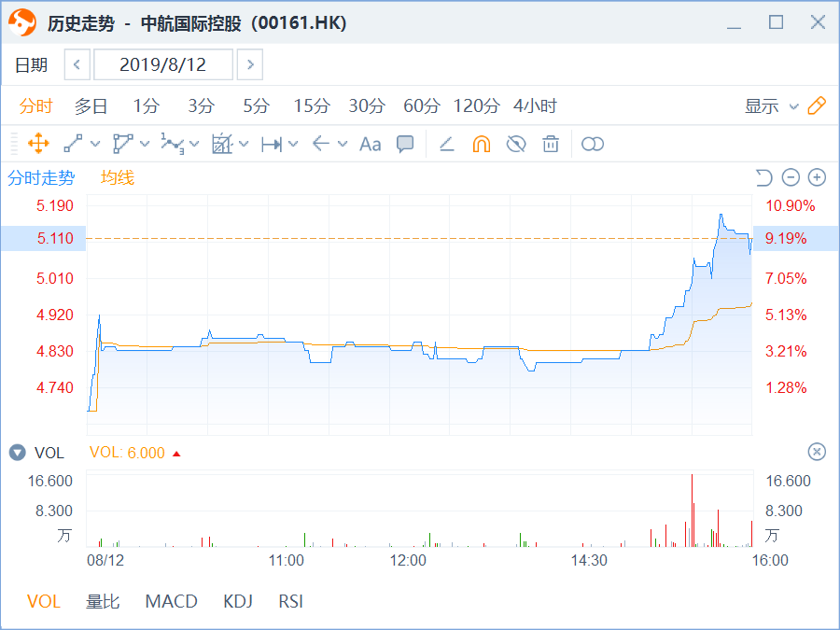Select the 120分 interval
This screenshot has width=840, height=630.
point(476,106)
